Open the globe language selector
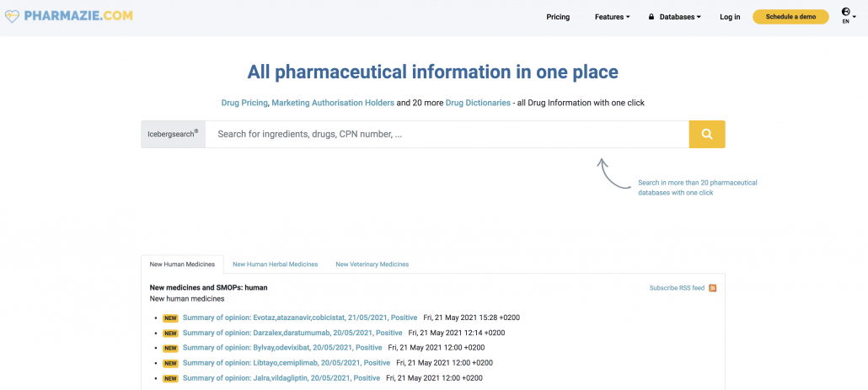868x390 pixels. tap(848, 15)
